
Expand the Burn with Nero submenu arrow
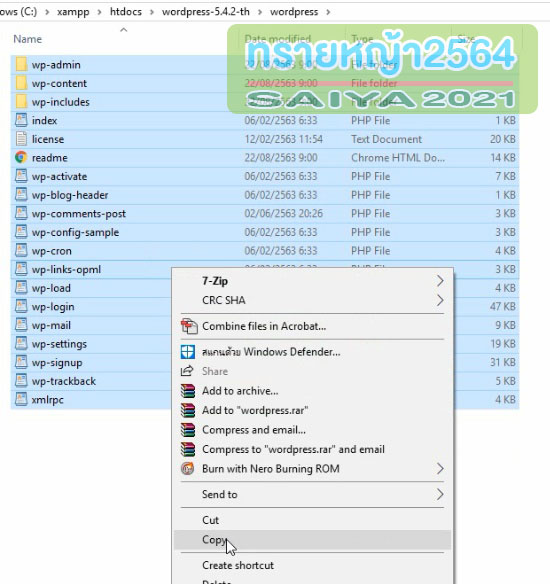tap(440, 469)
